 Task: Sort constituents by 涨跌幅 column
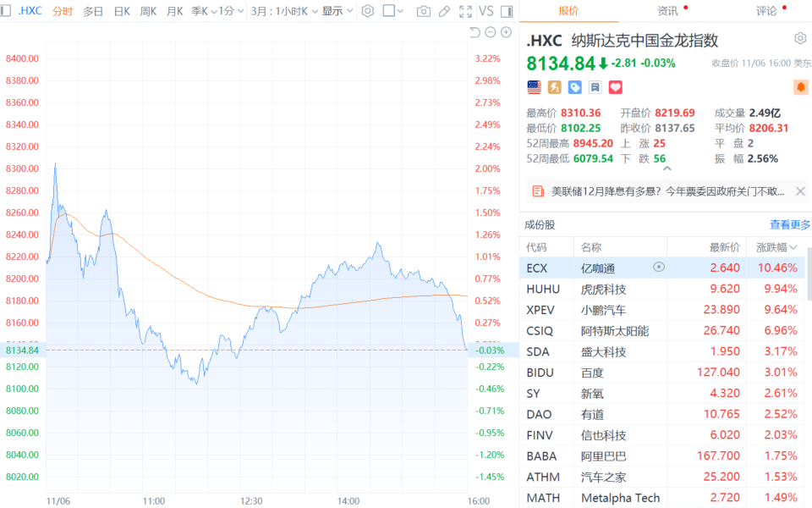(x=776, y=247)
